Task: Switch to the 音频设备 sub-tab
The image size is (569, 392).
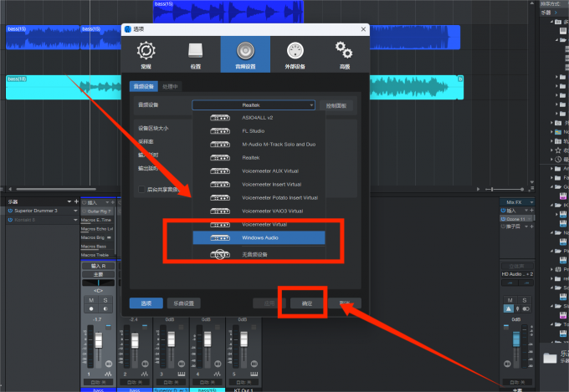Action: tap(144, 86)
